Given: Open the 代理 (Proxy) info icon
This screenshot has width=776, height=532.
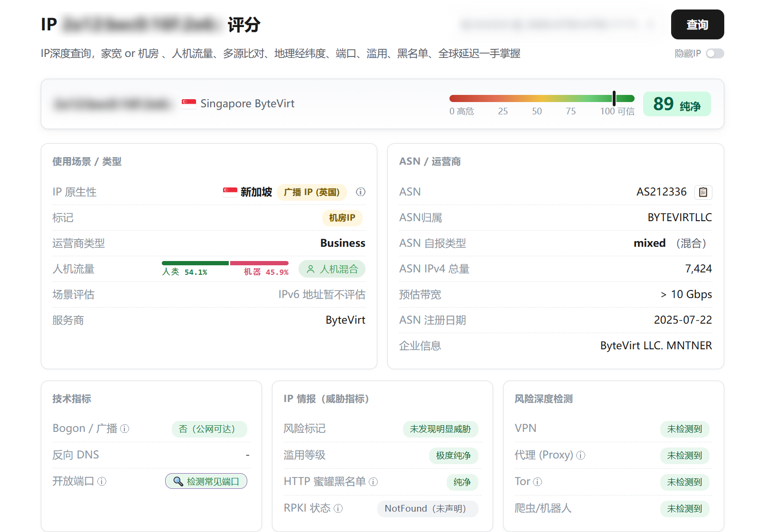Looking at the screenshot, I should [x=581, y=455].
